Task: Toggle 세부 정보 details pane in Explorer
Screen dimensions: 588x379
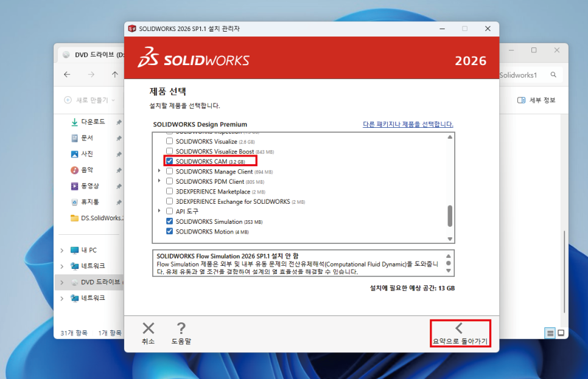Action: coord(536,100)
